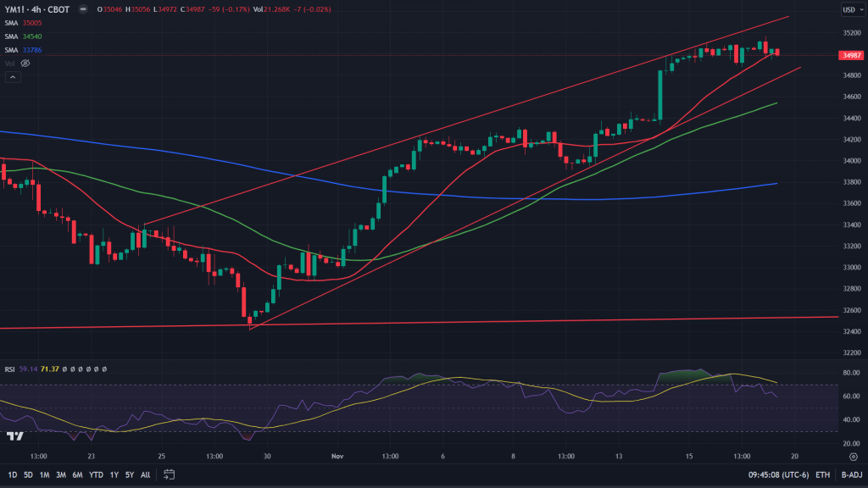The height and width of the screenshot is (488, 868).
Task: Click the TradingView logo on chart
Action: coord(14,435)
